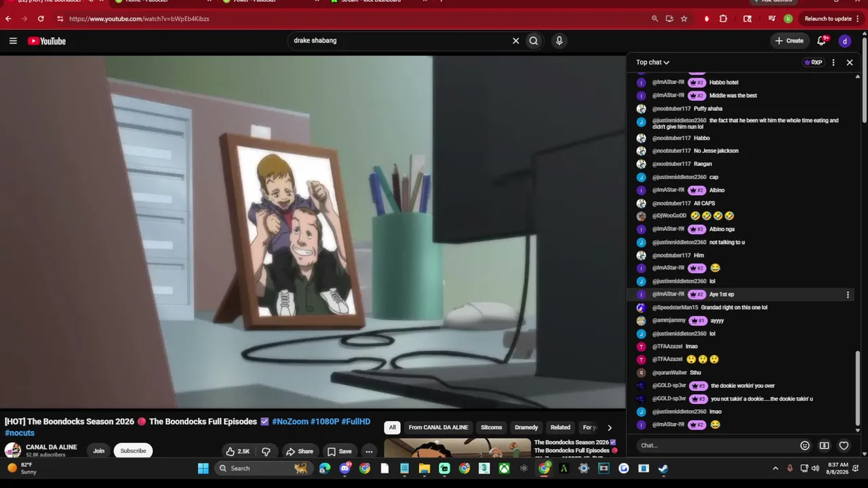Viewport: 868px width, 488px height.
Task: Close the live chat panel
Action: click(850, 62)
